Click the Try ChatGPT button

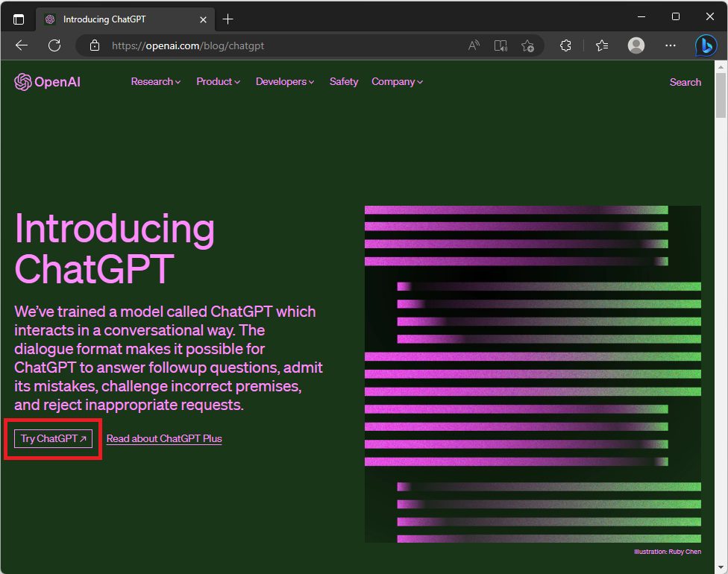(54, 438)
